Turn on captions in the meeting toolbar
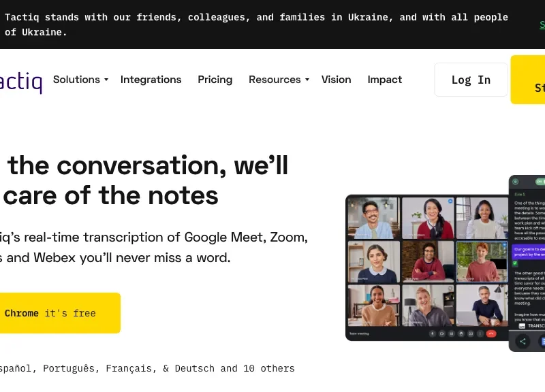Image resolution: width=545 pixels, height=392 pixels. tap(452, 333)
